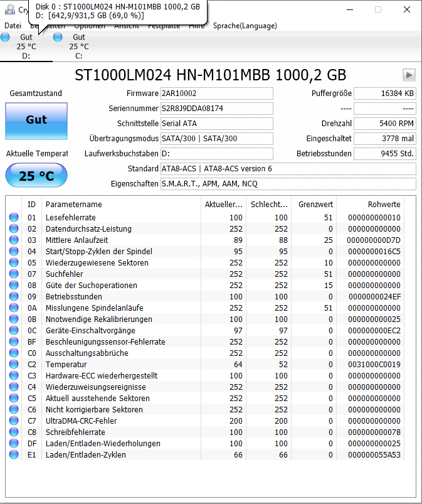Click the ID column header

(x=31, y=205)
